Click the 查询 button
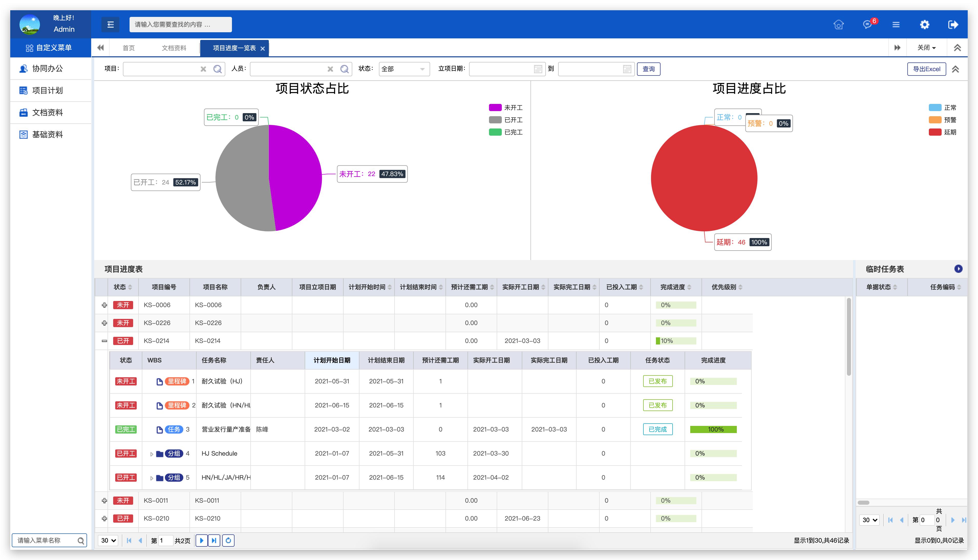The width and height of the screenshot is (978, 560). click(x=648, y=69)
